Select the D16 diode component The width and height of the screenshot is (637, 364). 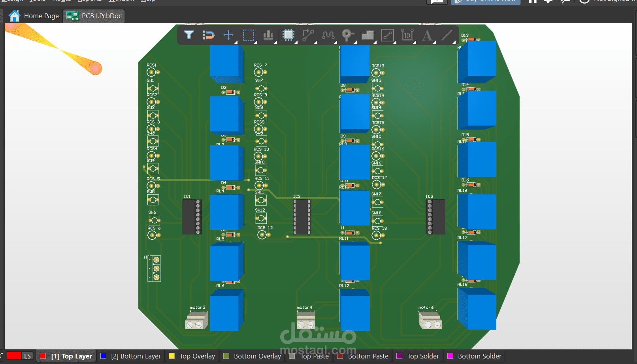(471, 184)
